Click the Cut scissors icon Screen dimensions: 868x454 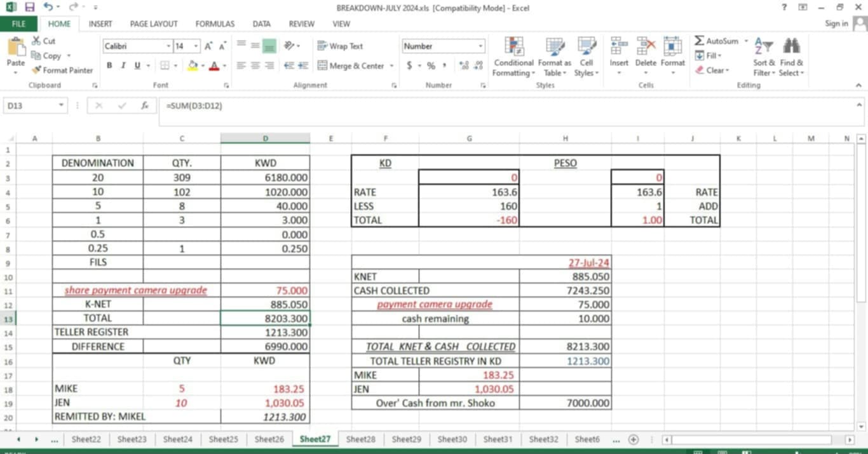coord(36,41)
